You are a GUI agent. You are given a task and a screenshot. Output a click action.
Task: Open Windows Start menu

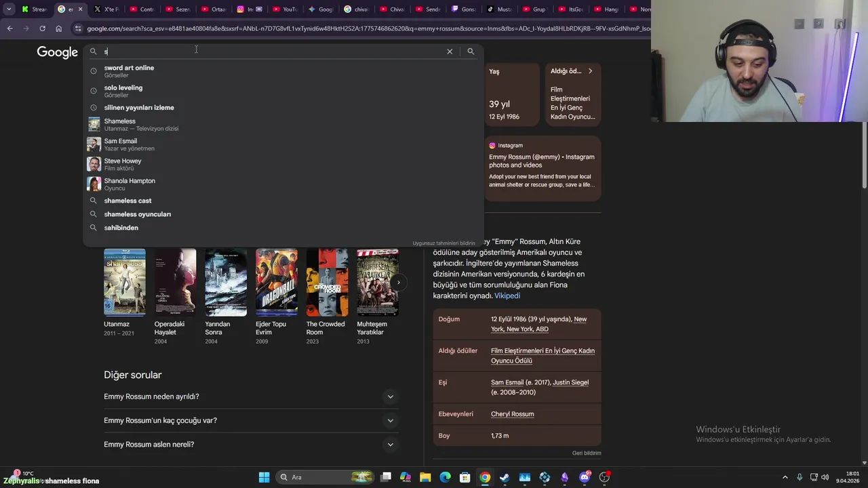pyautogui.click(x=264, y=477)
